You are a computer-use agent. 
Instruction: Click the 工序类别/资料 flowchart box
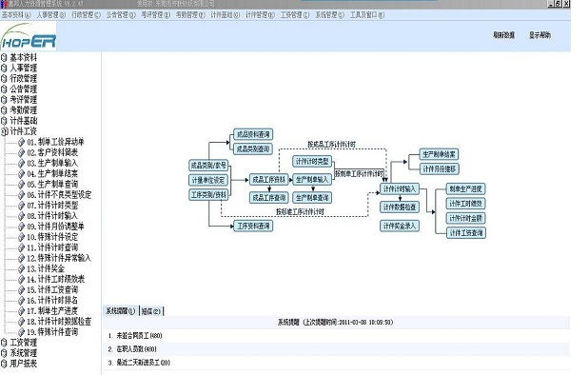point(208,194)
